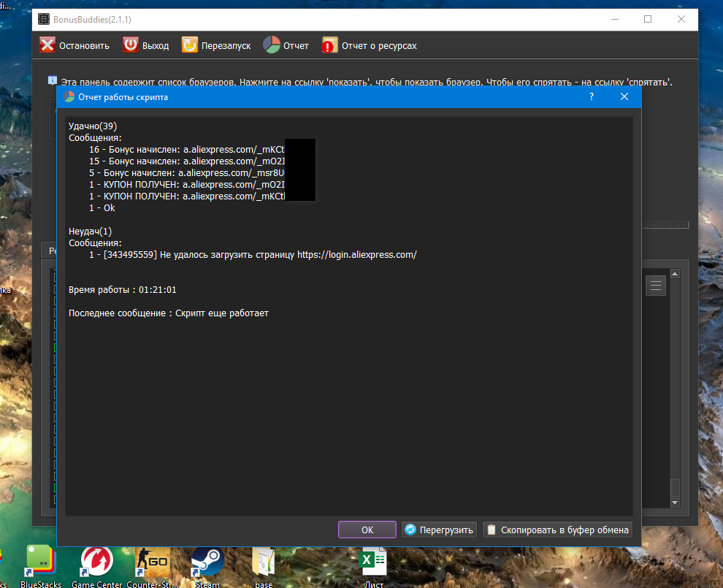The height and width of the screenshot is (588, 723).
Task: Maximize the BonusBuddies window
Action: (x=648, y=20)
